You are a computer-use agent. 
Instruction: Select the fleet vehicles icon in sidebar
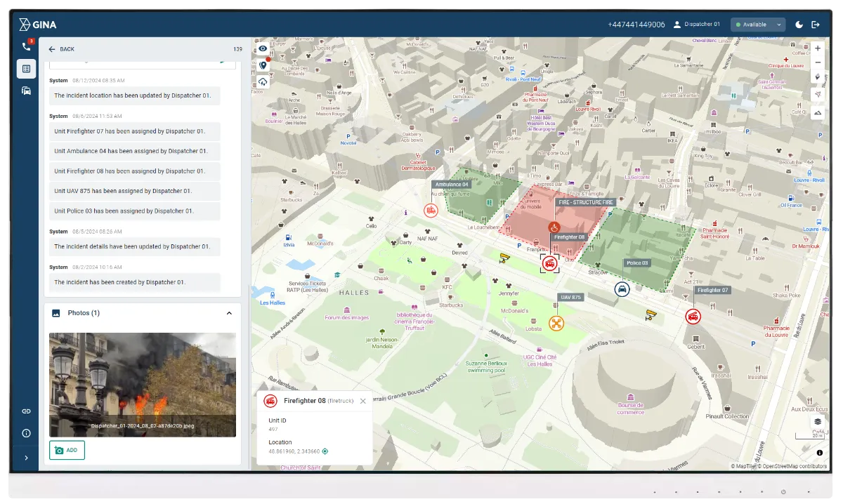point(26,91)
